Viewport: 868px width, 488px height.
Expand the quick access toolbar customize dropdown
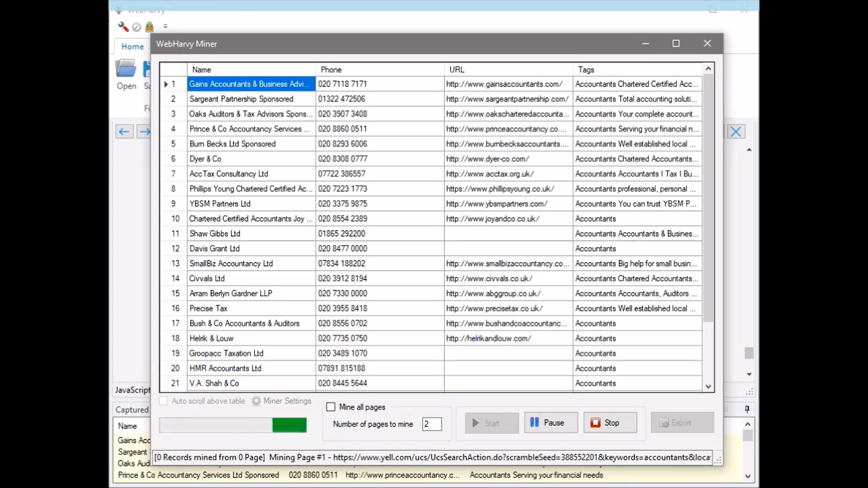[x=165, y=27]
